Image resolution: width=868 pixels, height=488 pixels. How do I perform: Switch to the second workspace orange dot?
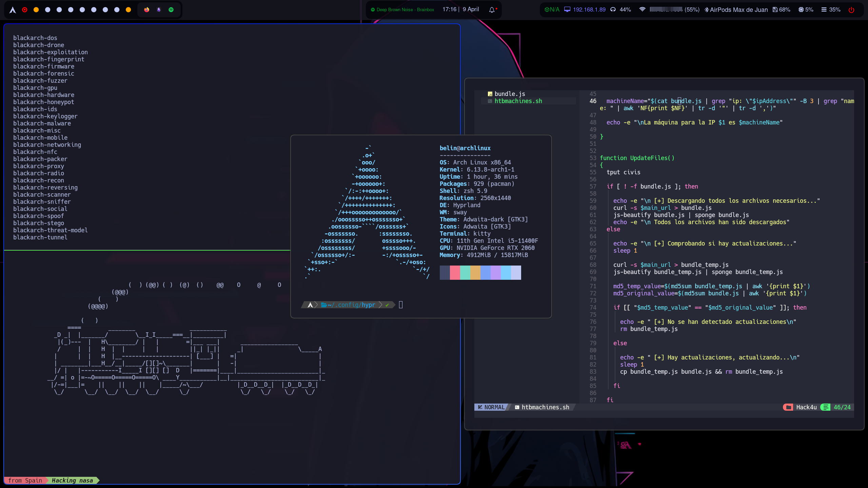point(36,10)
